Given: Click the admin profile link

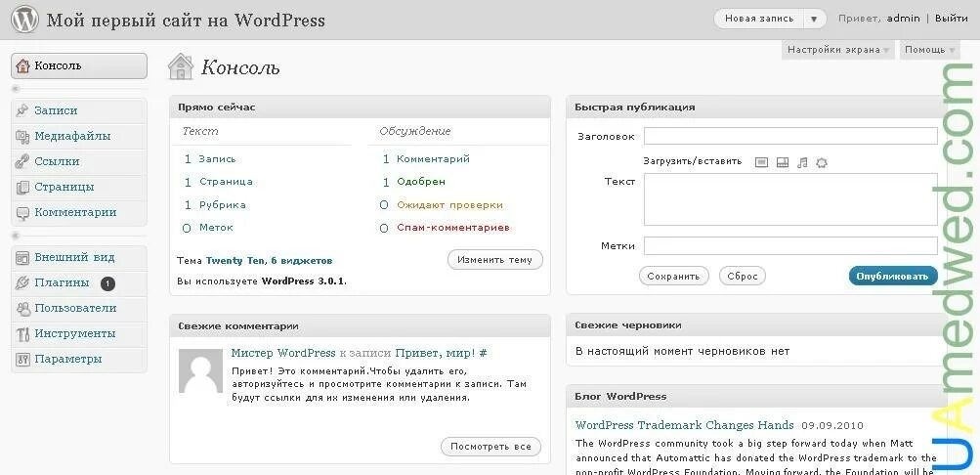Looking at the screenshot, I should pyautogui.click(x=904, y=19).
